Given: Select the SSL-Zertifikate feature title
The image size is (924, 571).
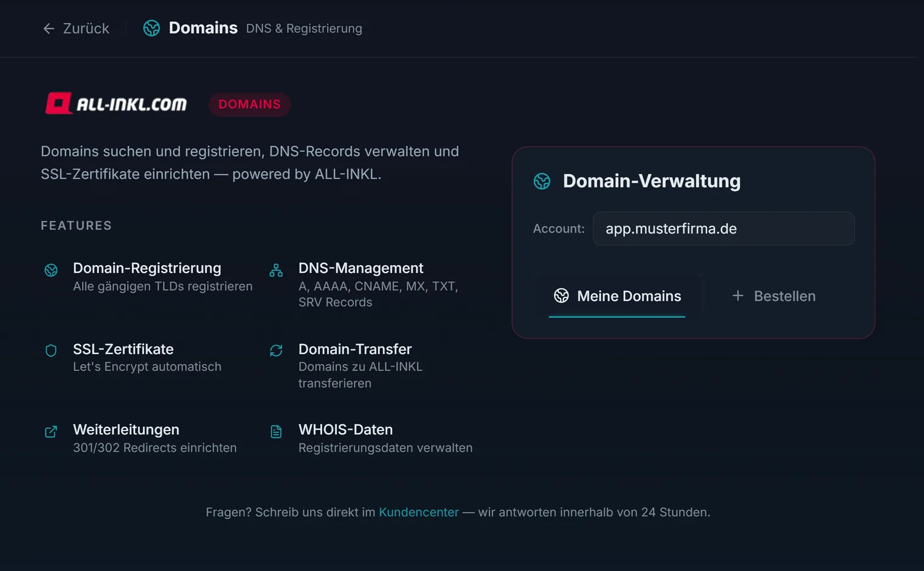Looking at the screenshot, I should click(123, 349).
